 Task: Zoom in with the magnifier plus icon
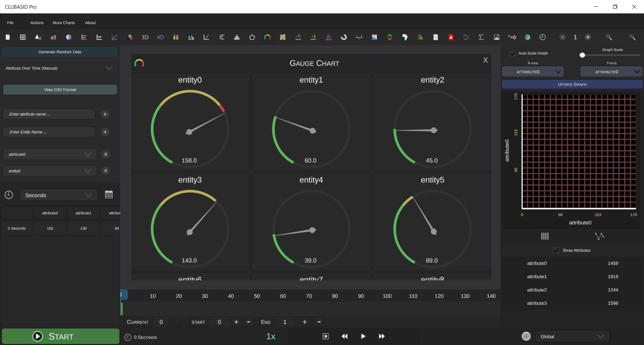point(609,37)
